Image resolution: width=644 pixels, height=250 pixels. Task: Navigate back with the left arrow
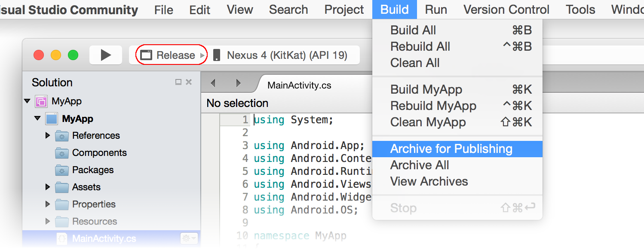[212, 83]
